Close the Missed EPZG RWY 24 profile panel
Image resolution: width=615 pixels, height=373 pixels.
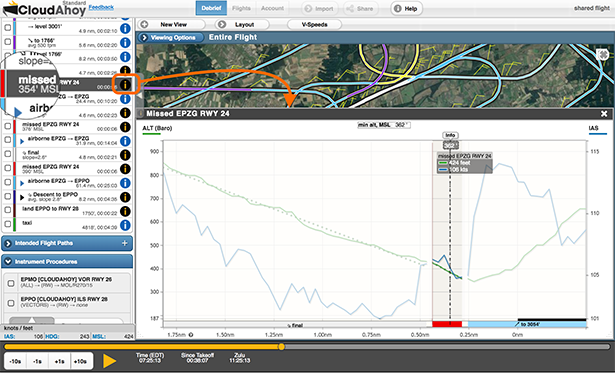(604, 114)
